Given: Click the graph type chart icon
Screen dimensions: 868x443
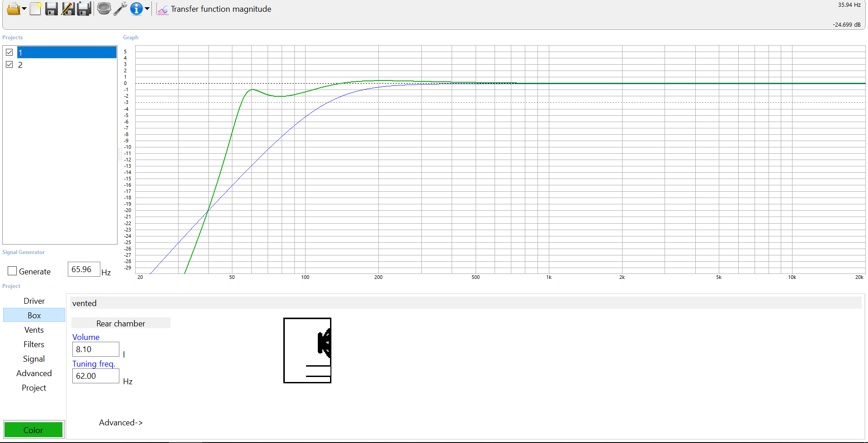Looking at the screenshot, I should [x=162, y=9].
